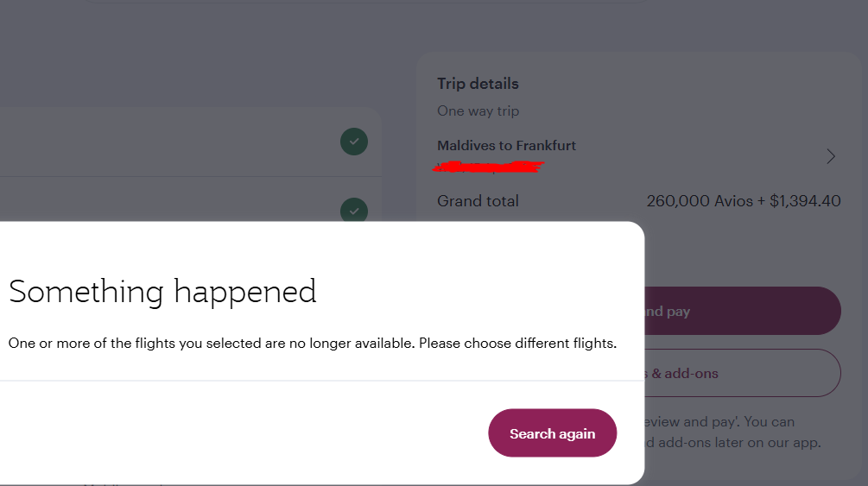Click the 260,000 Avios + $1,394.40 amount
Screen dimensions: 868x486
743,201
